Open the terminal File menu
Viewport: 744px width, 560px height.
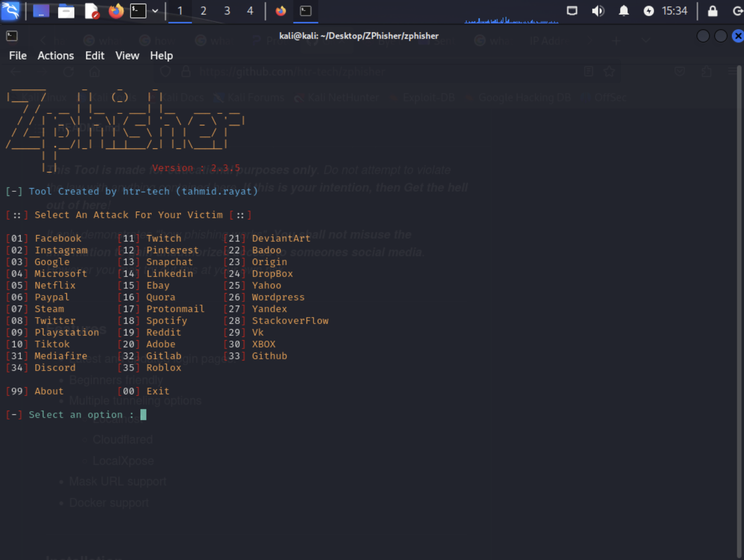[x=18, y=55]
